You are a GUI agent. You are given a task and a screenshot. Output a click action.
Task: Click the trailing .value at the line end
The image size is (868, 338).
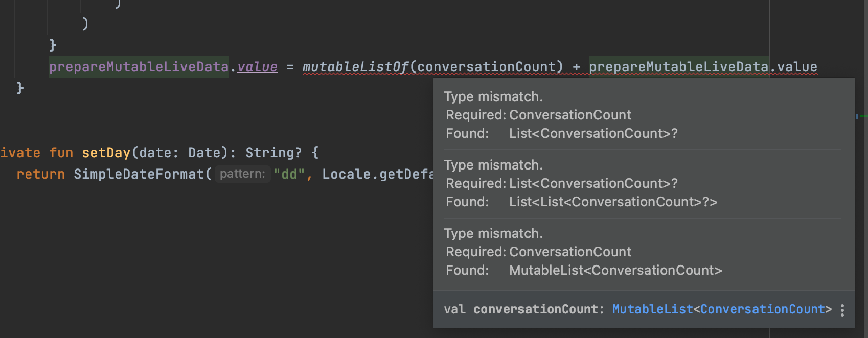coord(793,67)
